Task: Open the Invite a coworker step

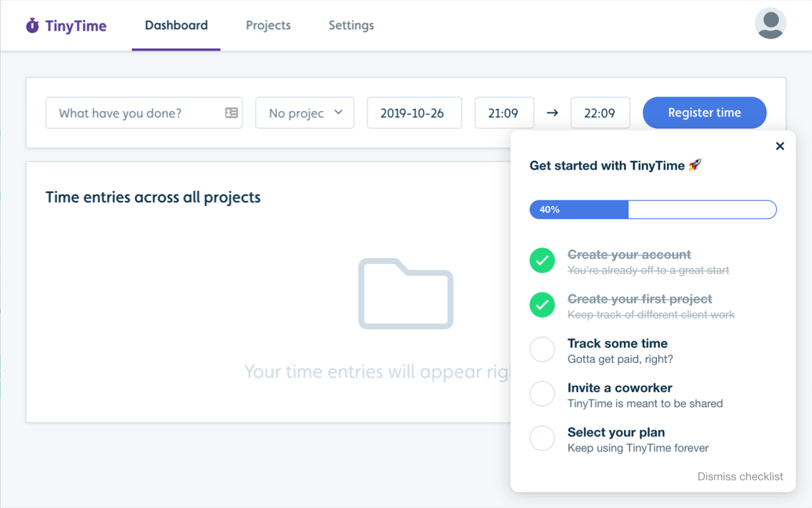Action: point(620,388)
